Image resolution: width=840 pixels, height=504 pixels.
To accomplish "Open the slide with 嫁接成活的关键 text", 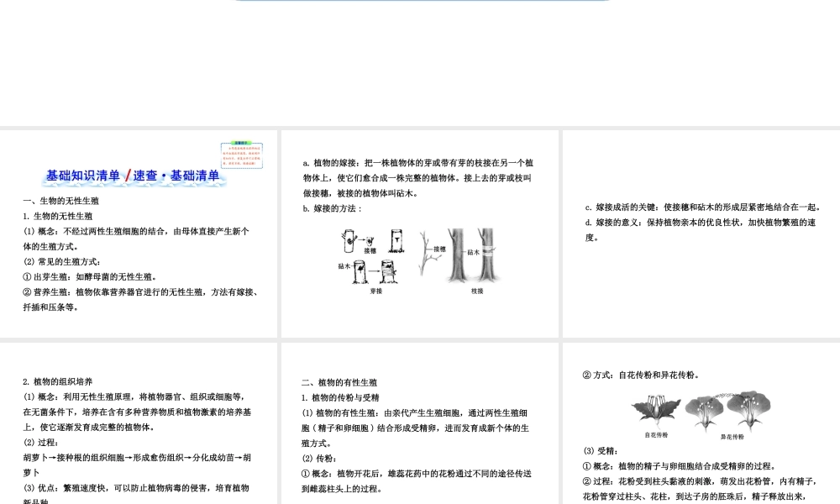I will point(701,234).
